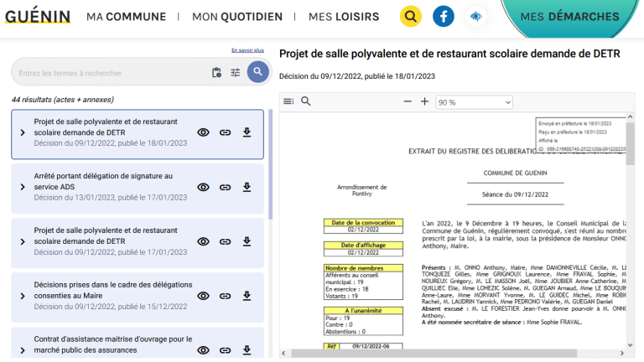Download DETR result published 17/01/2023
644x362 pixels.
click(x=247, y=241)
